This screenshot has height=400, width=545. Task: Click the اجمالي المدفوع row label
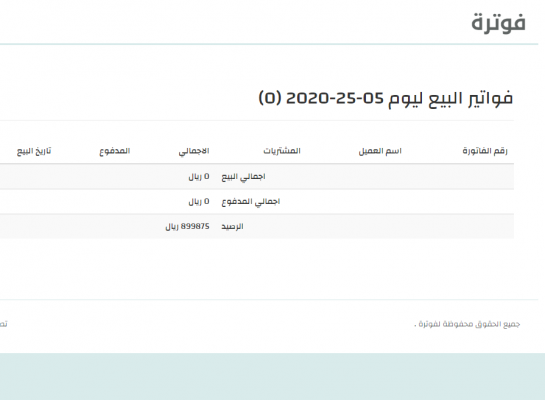(251, 202)
